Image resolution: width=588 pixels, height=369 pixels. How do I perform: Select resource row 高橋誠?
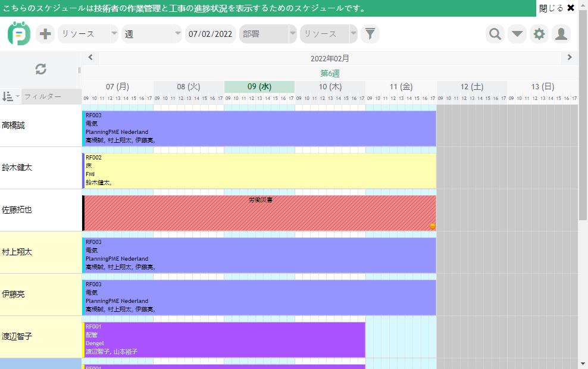(41, 126)
